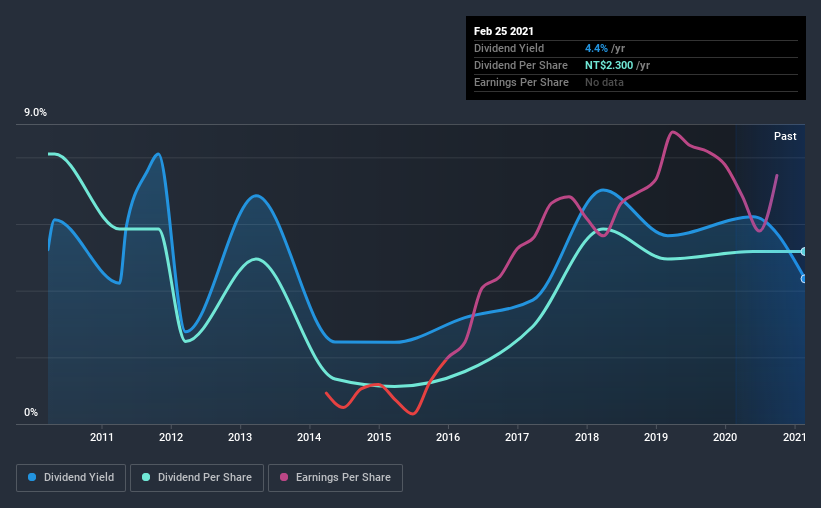Toggle the Earnings Per Share legend button

tap(335, 478)
